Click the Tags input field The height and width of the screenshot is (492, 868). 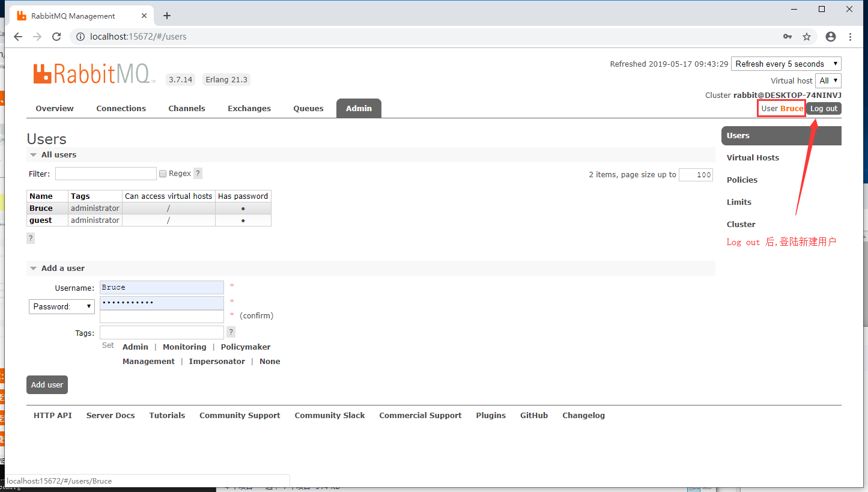tap(162, 332)
